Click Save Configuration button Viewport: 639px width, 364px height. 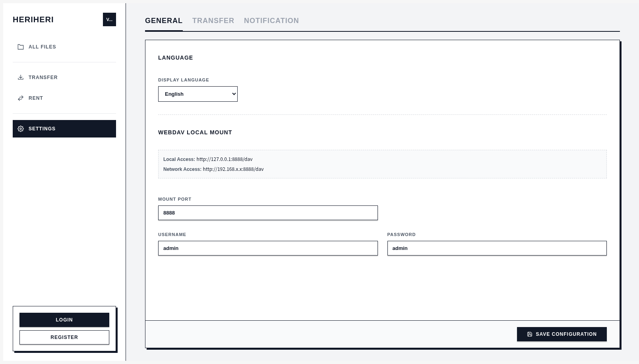(562, 334)
